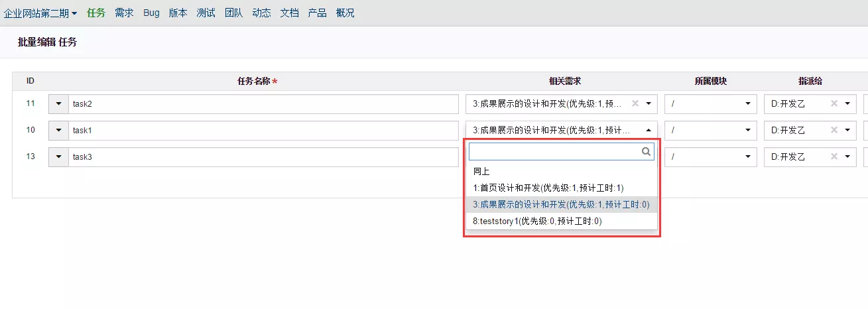Screen dimensions: 868x309
Task: Click ID cell 11
Action: pyautogui.click(x=31, y=103)
